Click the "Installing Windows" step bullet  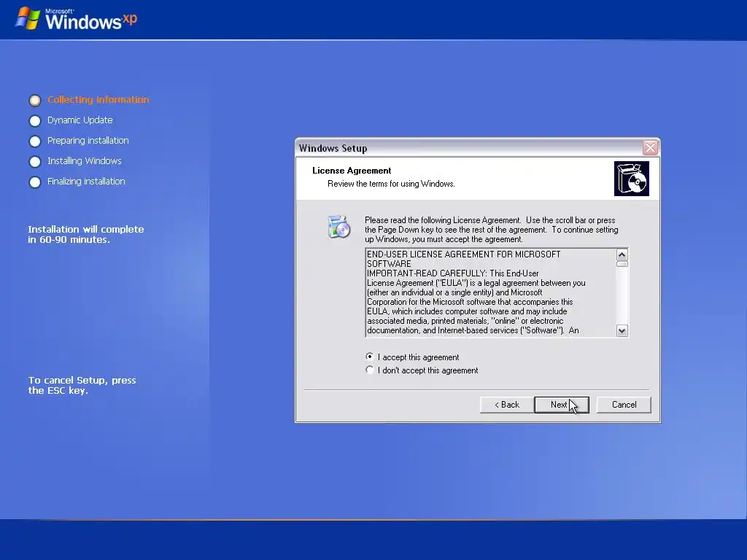(35, 162)
